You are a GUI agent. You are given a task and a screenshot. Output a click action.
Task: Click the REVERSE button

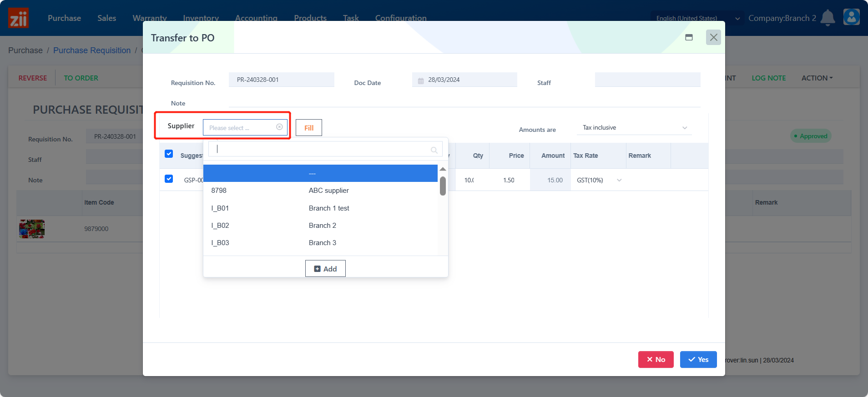coord(33,78)
